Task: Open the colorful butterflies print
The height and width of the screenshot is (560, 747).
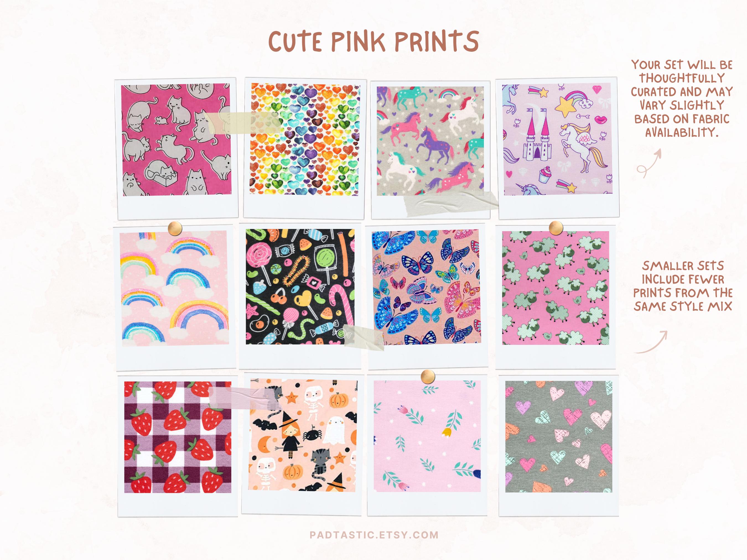Action: pyautogui.click(x=426, y=287)
